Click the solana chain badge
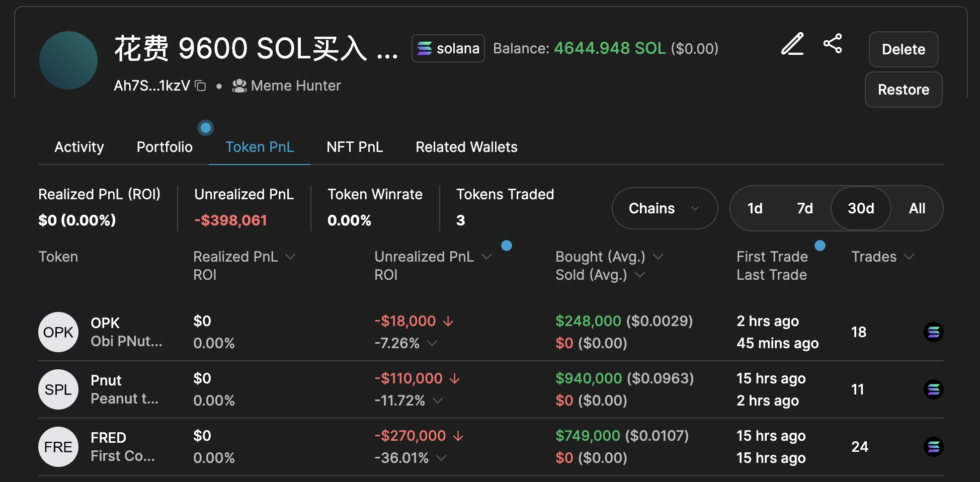This screenshot has height=482, width=980. click(x=448, y=48)
